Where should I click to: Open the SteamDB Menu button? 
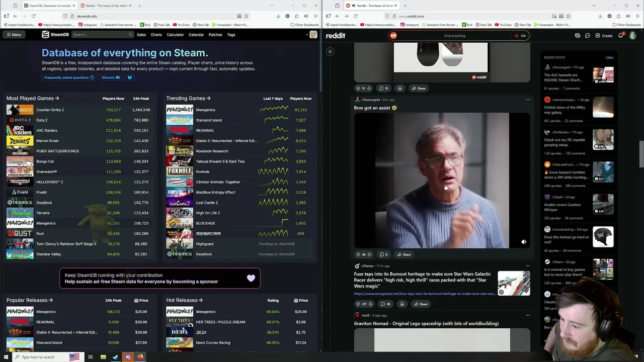point(14,35)
